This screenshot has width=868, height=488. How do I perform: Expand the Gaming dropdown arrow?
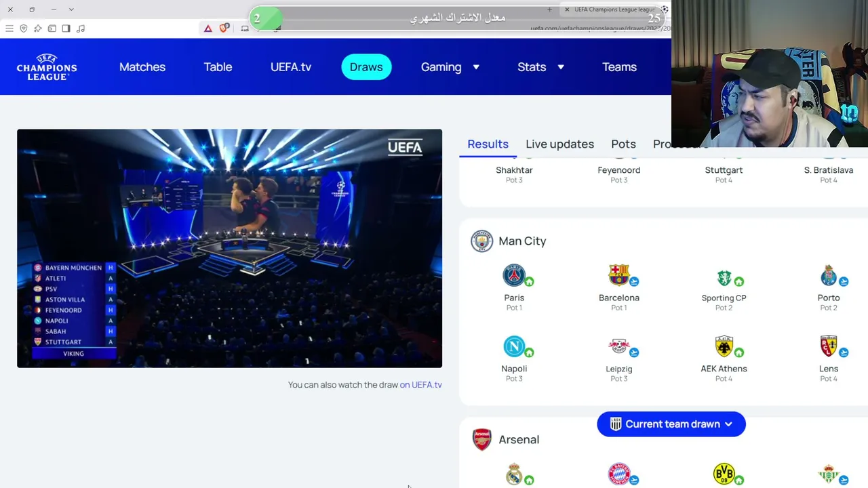pyautogui.click(x=476, y=67)
